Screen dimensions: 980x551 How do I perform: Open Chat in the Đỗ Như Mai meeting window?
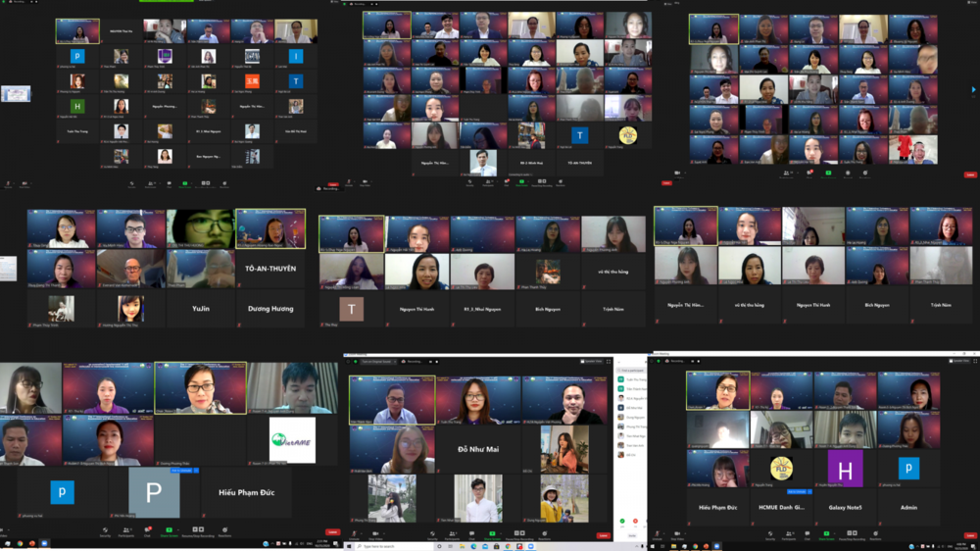(x=471, y=536)
